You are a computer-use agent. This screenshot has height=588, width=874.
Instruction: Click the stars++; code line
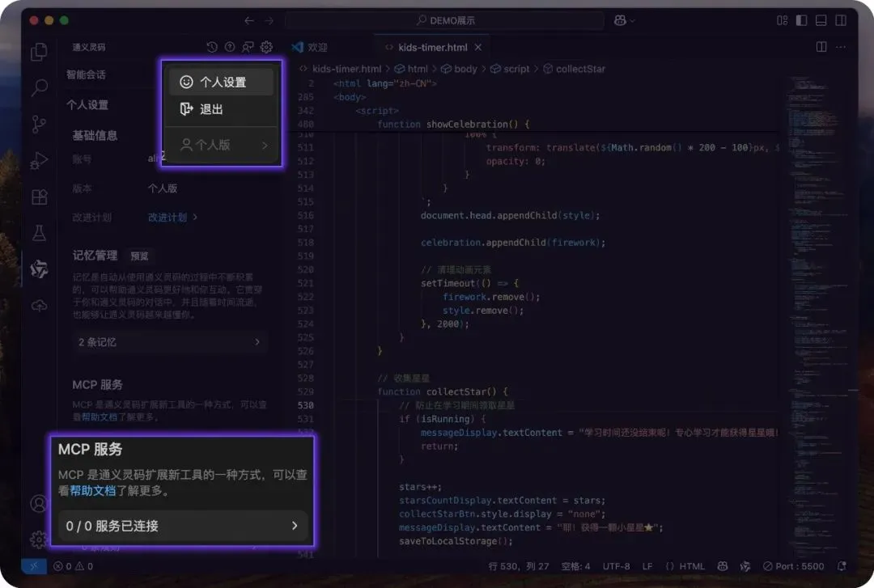point(420,487)
